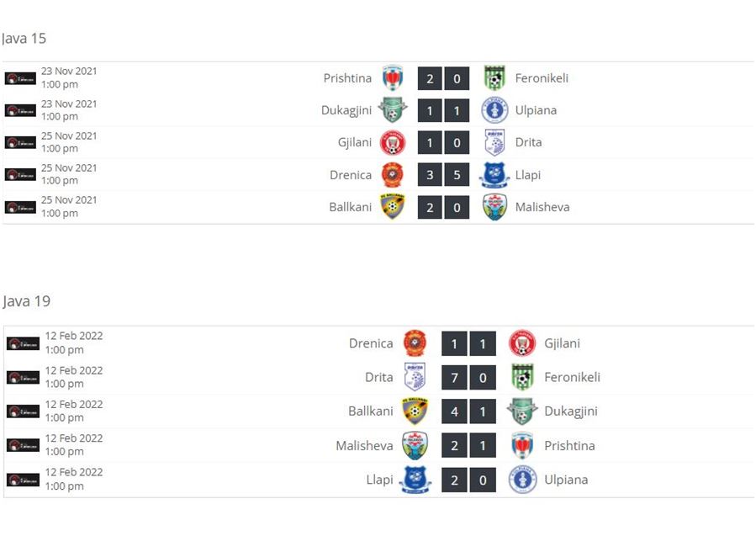Click Ulpiana crest in Dukagjini 1-1 match
The height and width of the screenshot is (536, 756).
(x=494, y=110)
